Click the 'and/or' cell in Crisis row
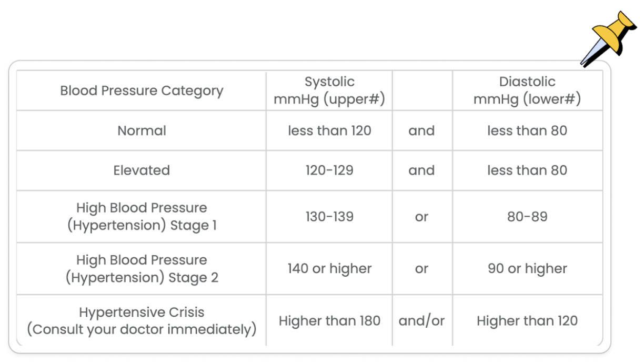 pos(421,320)
